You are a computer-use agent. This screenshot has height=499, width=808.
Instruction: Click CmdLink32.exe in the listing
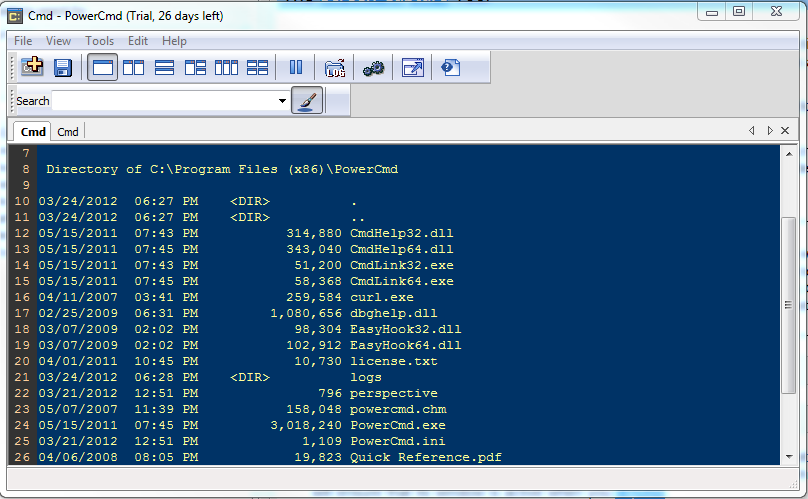(x=401, y=265)
